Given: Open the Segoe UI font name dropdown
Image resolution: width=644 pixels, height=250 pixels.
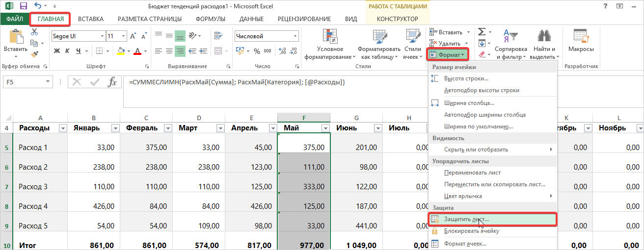Looking at the screenshot, I should click(102, 36).
